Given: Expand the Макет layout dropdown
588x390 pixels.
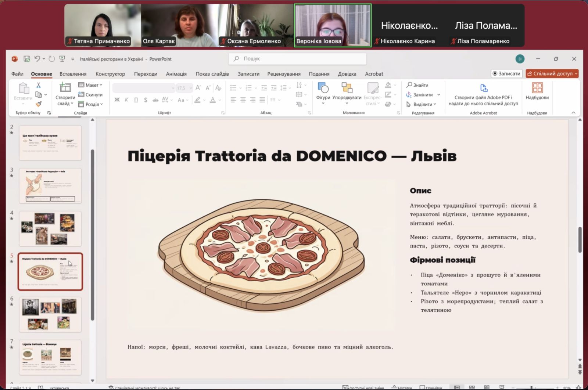Looking at the screenshot, I should [x=90, y=85].
